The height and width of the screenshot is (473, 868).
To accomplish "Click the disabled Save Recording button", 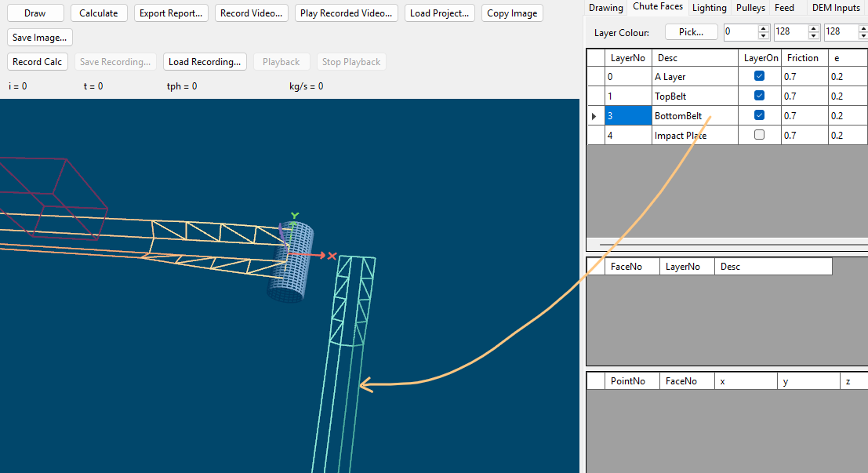I will tap(115, 61).
